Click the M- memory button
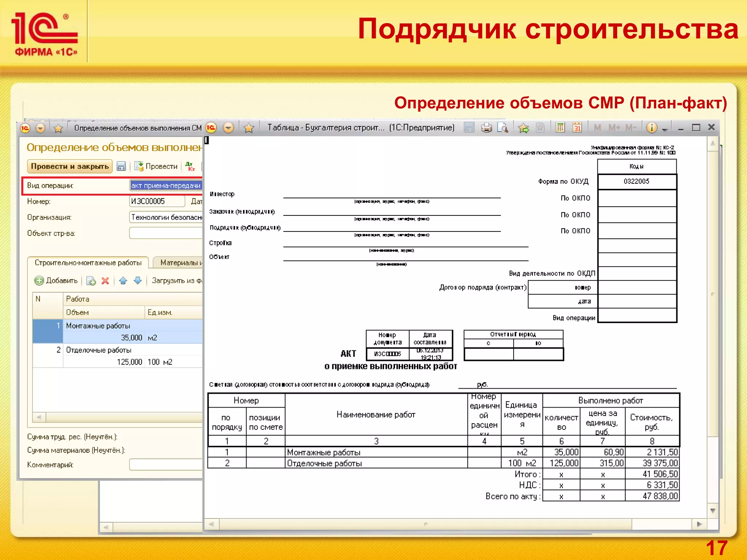 pyautogui.click(x=631, y=128)
